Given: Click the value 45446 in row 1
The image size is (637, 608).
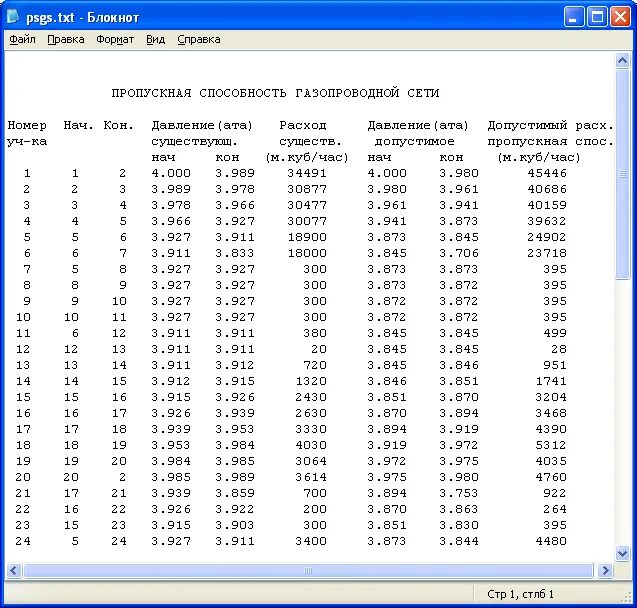Looking at the screenshot, I should pyautogui.click(x=547, y=173).
